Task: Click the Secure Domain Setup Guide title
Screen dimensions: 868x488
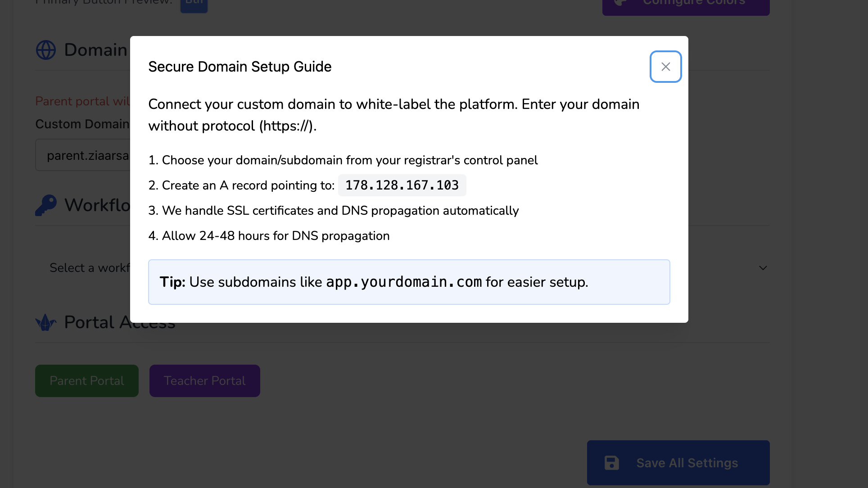Action: [x=240, y=67]
